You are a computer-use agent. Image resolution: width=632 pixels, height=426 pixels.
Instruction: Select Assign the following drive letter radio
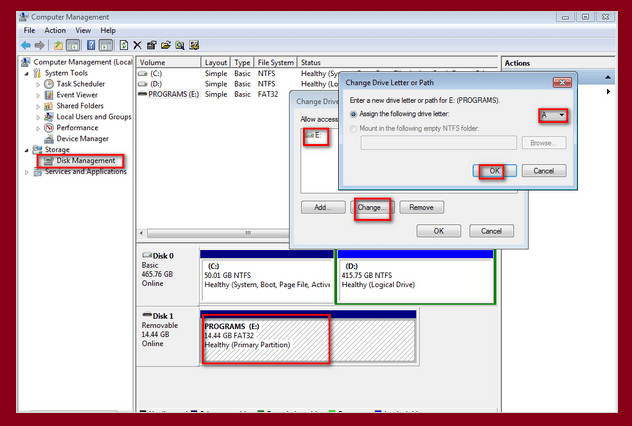(x=353, y=114)
